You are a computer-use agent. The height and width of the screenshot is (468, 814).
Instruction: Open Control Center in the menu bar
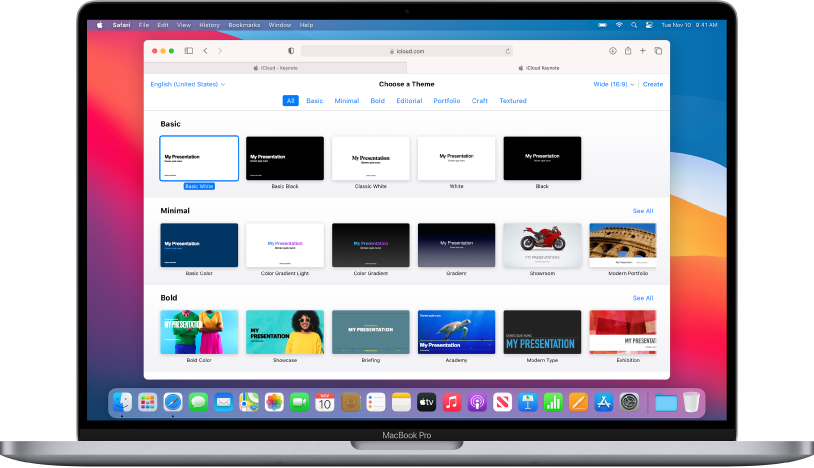(x=649, y=25)
